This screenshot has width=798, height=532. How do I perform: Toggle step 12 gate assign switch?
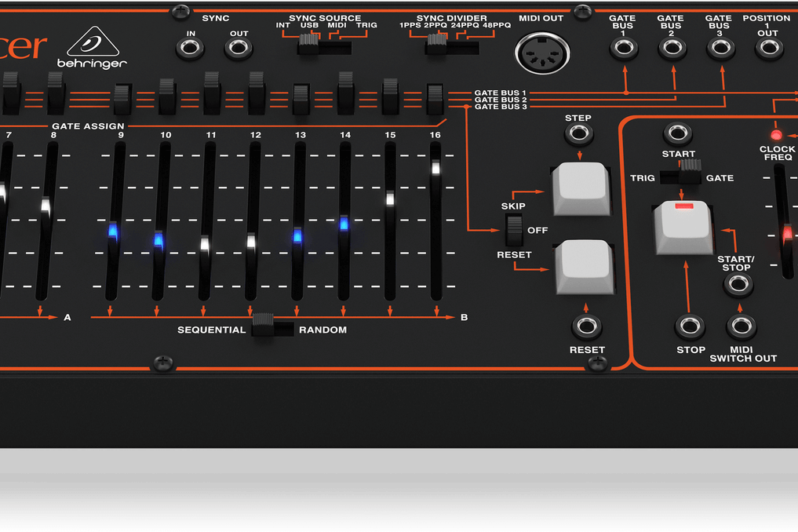click(257, 93)
